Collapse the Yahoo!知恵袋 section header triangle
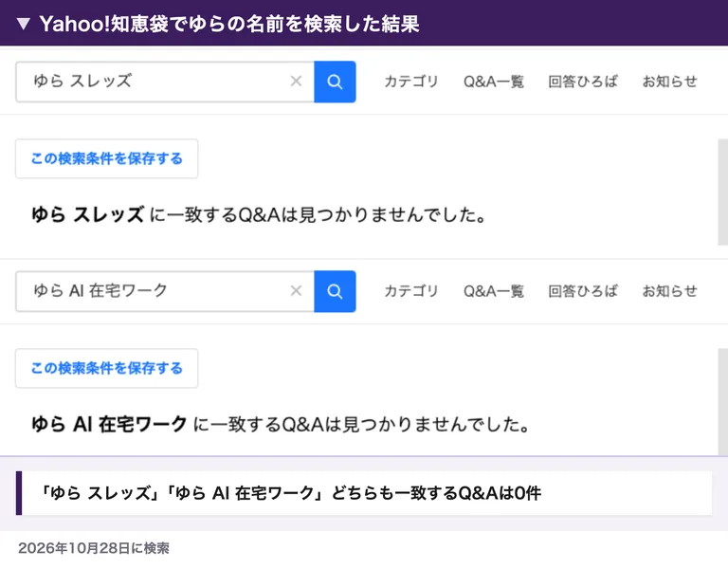The height and width of the screenshot is (569, 728). [x=23, y=24]
